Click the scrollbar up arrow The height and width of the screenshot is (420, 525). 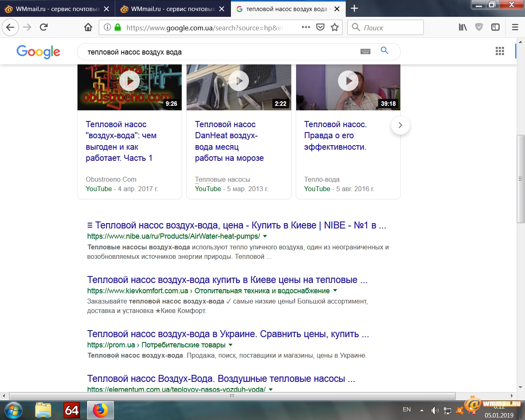(x=520, y=42)
